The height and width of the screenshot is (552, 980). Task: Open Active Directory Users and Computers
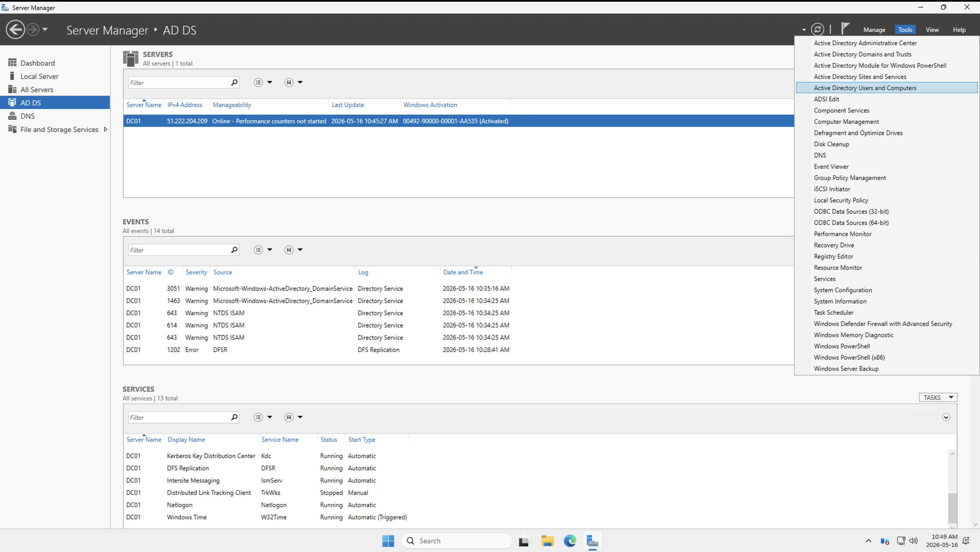point(887,88)
